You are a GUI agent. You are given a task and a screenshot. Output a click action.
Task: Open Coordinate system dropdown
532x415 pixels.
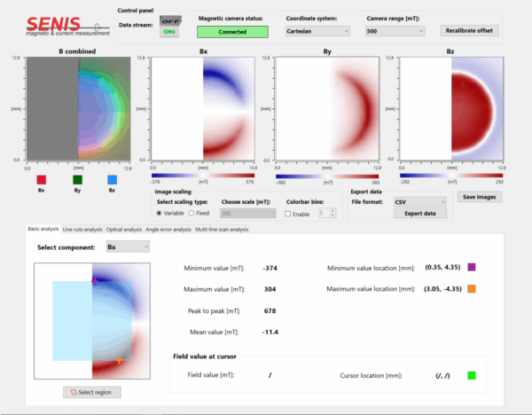[x=318, y=31]
